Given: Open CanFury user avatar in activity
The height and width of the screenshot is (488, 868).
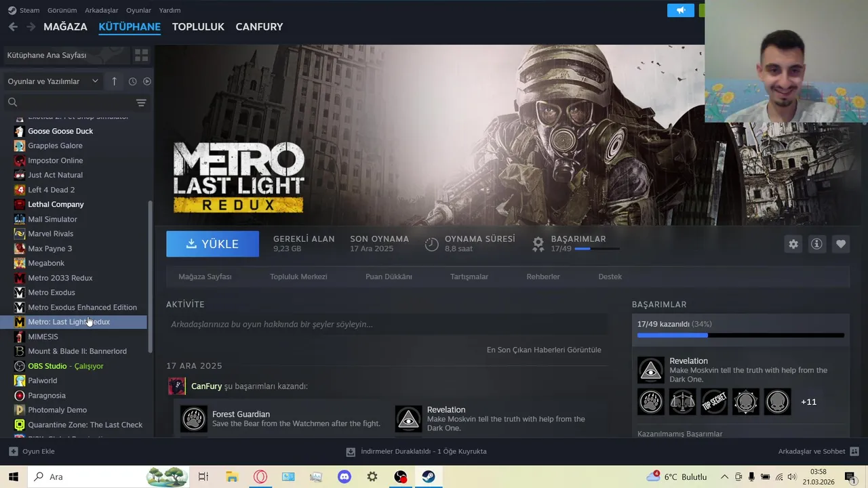Looking at the screenshot, I should 177,386.
